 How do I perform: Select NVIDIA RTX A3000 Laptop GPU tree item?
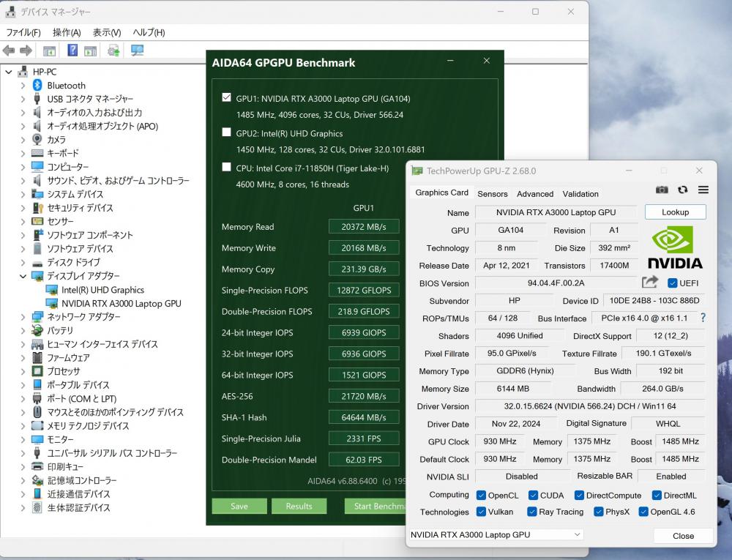121,303
